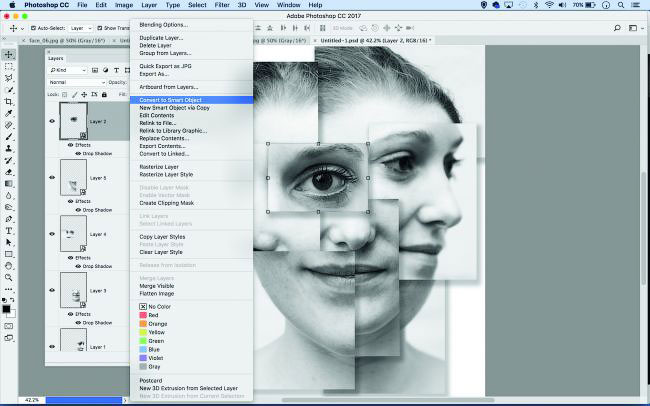650x406 pixels.
Task: Hide Layer 5 with its eye icon
Action: 52,177
